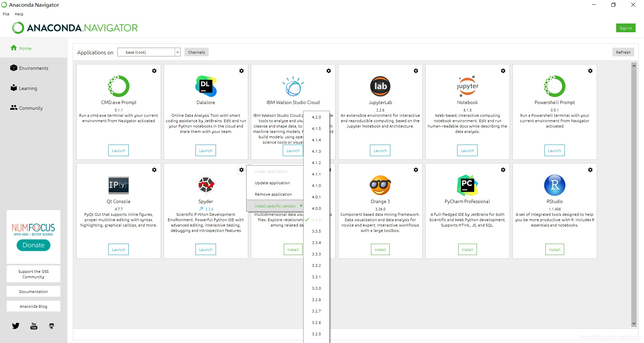Launch Spyder

(206, 250)
